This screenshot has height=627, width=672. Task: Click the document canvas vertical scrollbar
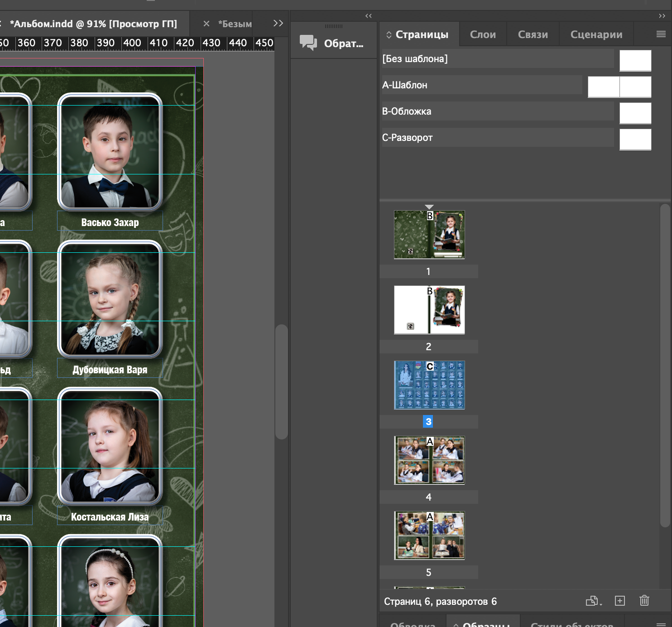(282, 382)
